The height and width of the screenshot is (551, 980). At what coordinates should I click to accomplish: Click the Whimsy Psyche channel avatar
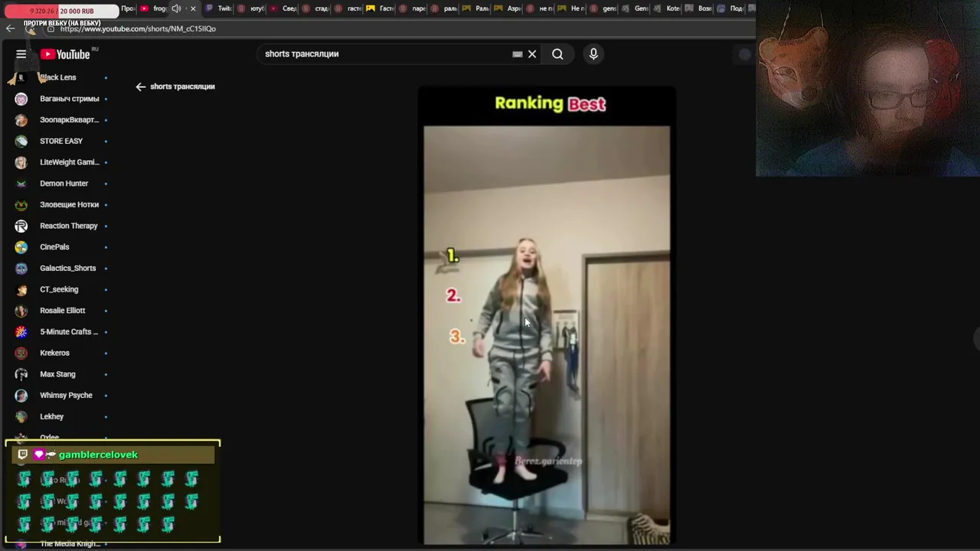(x=21, y=395)
